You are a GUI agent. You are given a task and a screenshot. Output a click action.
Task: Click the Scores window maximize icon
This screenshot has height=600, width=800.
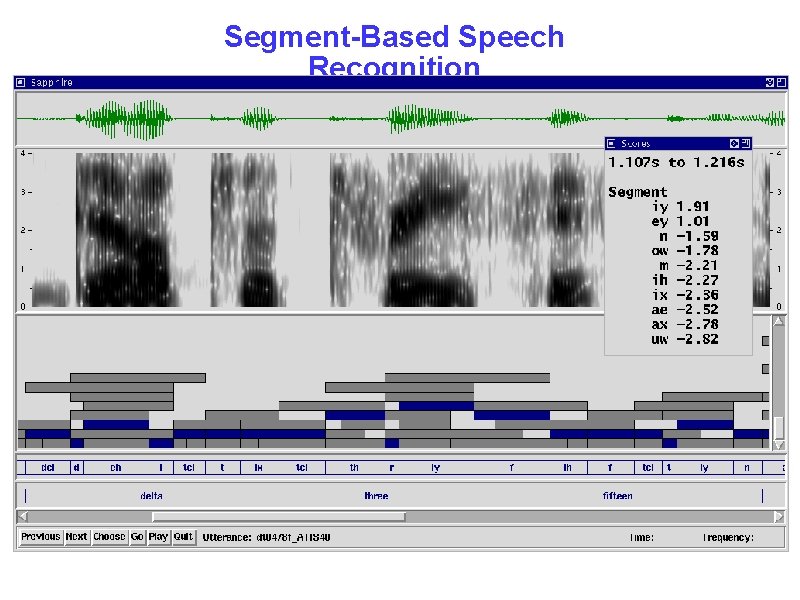tap(745, 144)
